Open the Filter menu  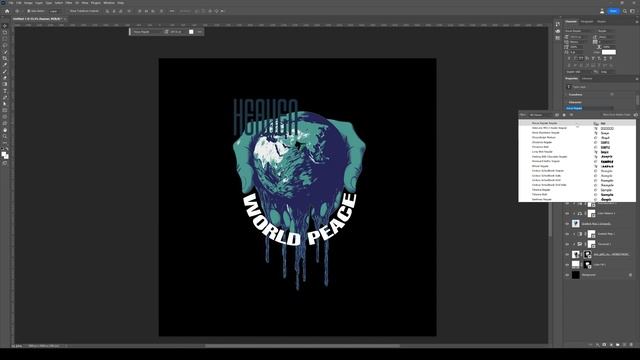point(69,3)
